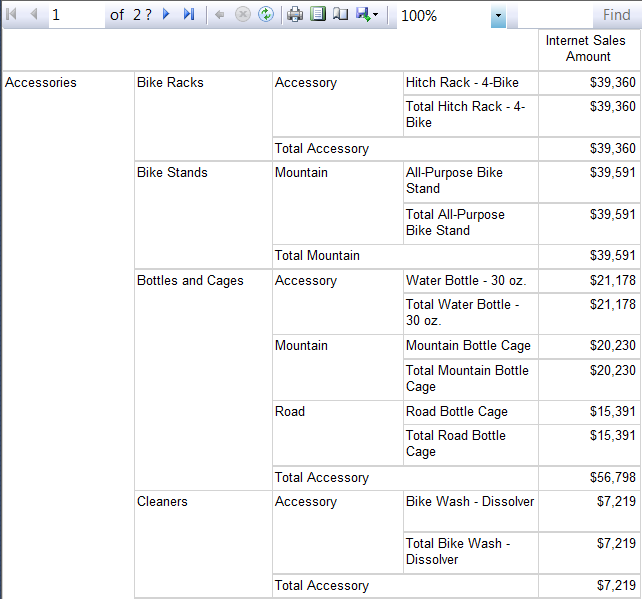
Task: Click the Accessory cell under Bike Racks
Action: pos(338,104)
